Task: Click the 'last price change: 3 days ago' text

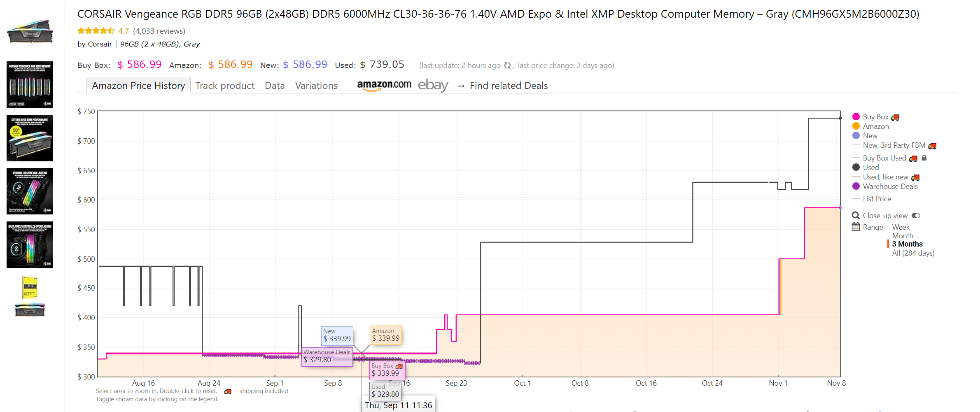Action: pos(566,65)
